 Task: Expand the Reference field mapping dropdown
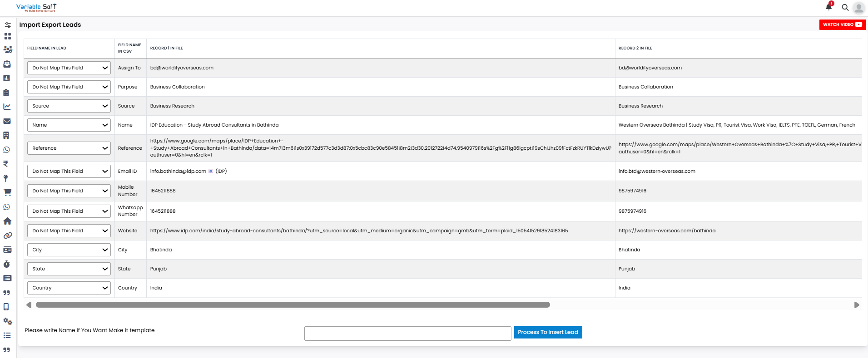tap(69, 148)
